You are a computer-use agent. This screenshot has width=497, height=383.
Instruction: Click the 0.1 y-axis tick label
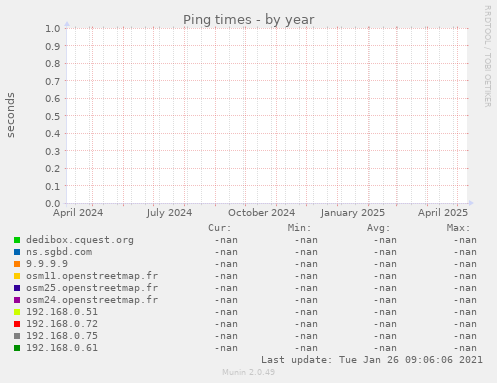53,186
